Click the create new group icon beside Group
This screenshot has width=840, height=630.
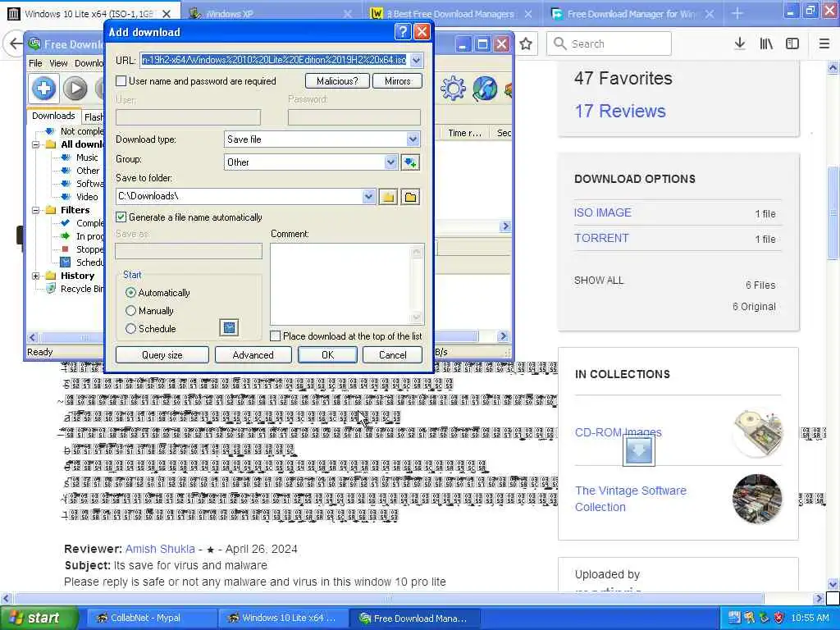pyautogui.click(x=411, y=162)
